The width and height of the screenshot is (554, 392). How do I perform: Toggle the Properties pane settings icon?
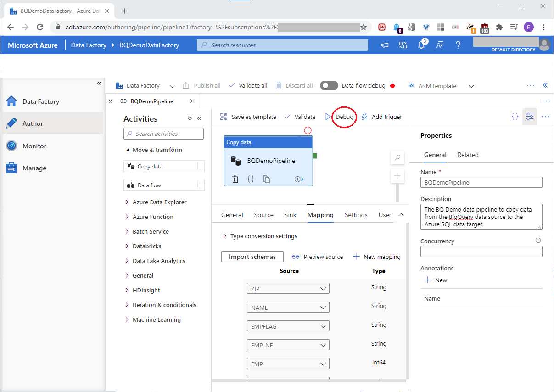(x=530, y=117)
